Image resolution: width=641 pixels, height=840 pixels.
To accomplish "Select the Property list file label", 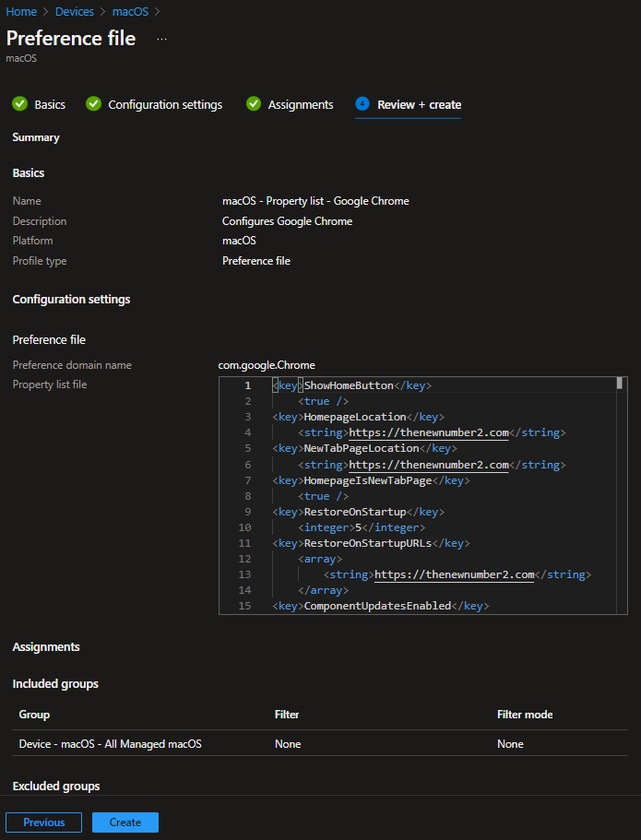I will coord(50,385).
